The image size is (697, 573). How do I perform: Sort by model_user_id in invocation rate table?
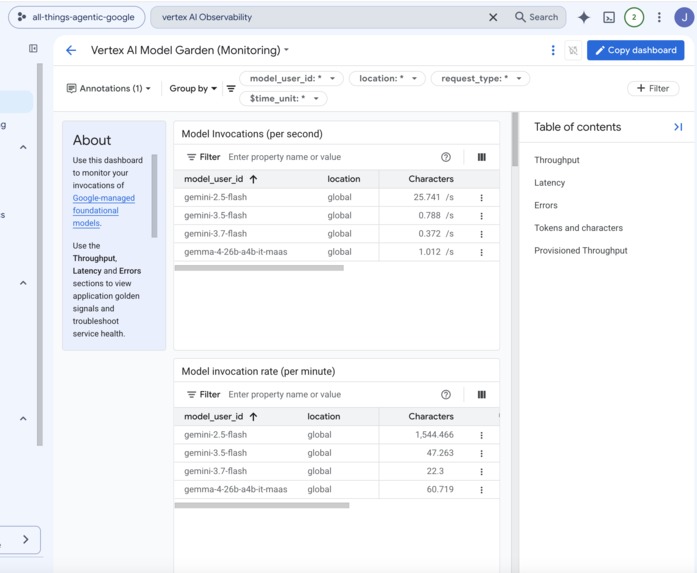(220, 417)
